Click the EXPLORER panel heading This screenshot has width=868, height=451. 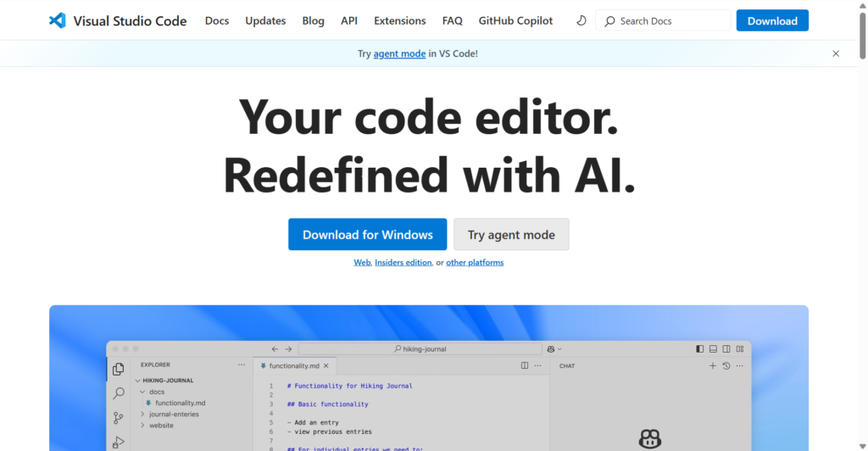tap(156, 365)
